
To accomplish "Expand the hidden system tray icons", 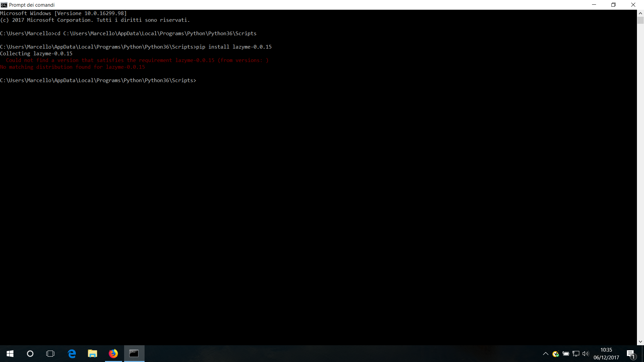I will click(x=546, y=354).
